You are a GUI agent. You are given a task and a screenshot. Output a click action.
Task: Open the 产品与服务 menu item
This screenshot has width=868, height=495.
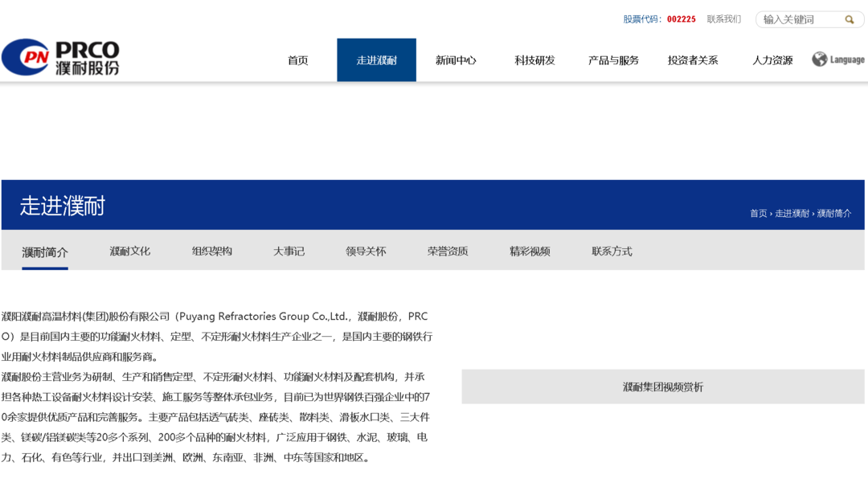(613, 60)
